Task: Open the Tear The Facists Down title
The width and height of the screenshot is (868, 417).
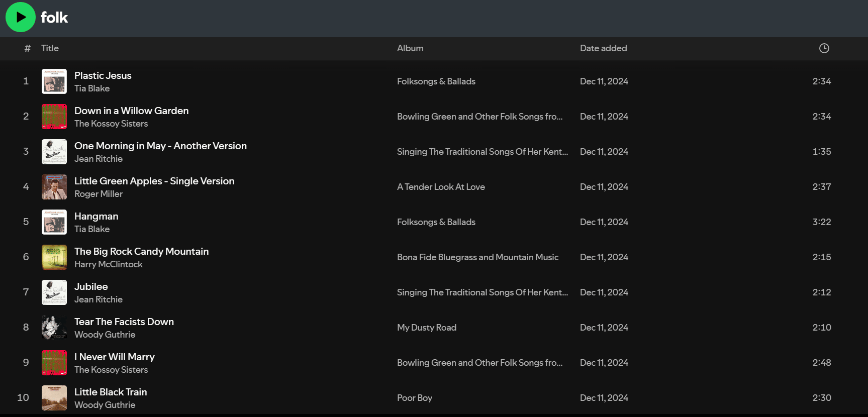Action: (x=124, y=322)
